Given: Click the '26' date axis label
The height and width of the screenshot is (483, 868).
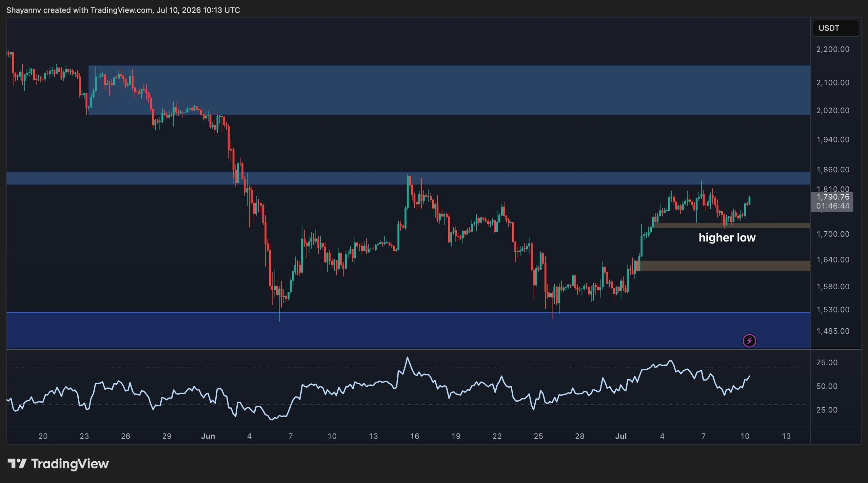Looking at the screenshot, I should 126,436.
